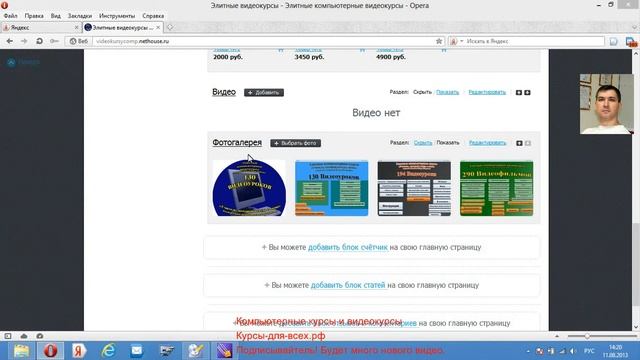Click the greyed Фотогалерея move-down arrow icon
The image size is (640, 360).
click(x=528, y=143)
